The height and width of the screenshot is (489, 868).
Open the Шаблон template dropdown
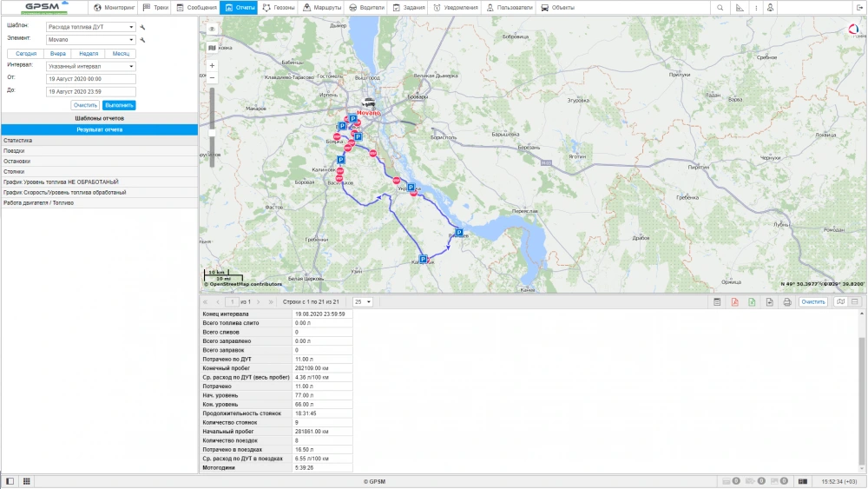pos(91,27)
